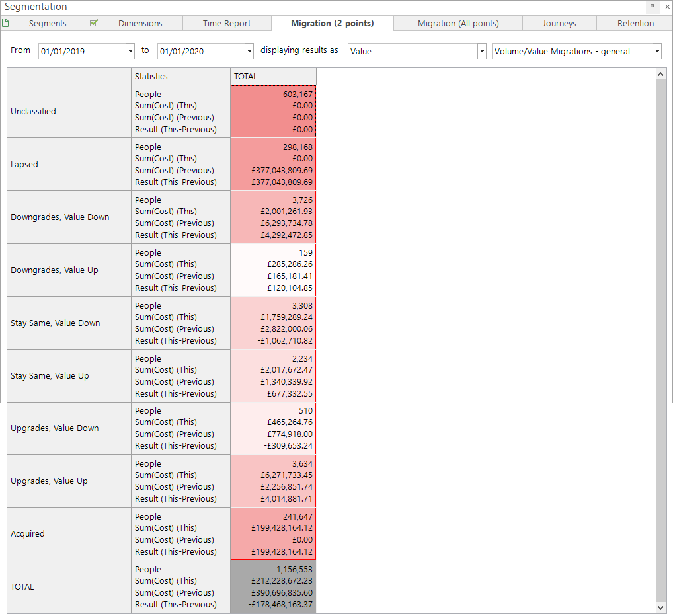Click Unclassified People value 603,167
Screen dimensions: 673x616
pos(297,94)
